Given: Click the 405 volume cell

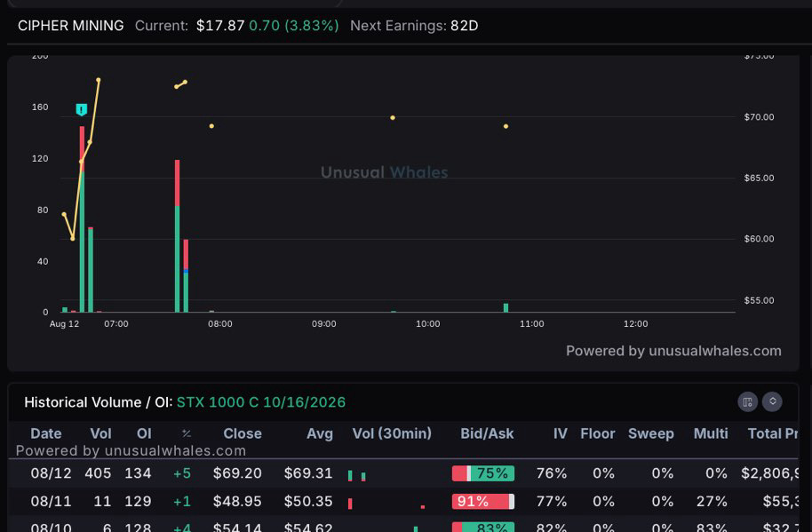Looking at the screenshot, I should coord(98,473).
